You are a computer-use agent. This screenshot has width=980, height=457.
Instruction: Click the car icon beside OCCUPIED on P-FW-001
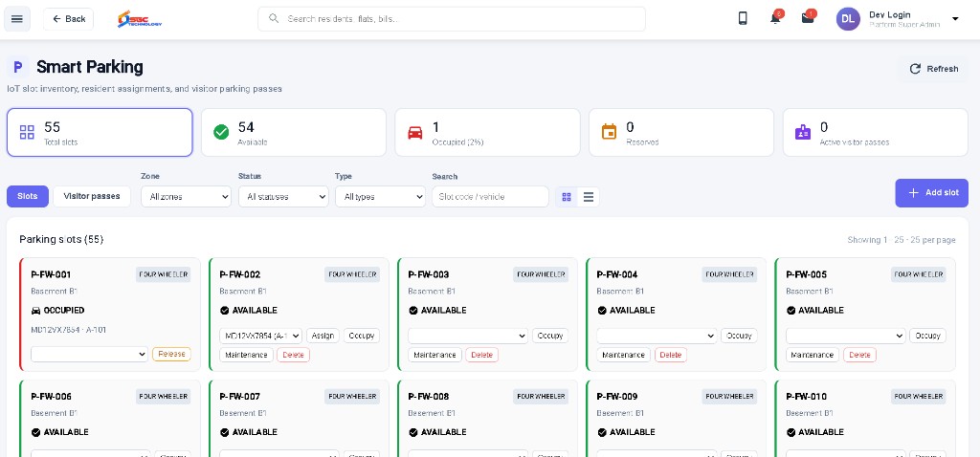coord(35,311)
